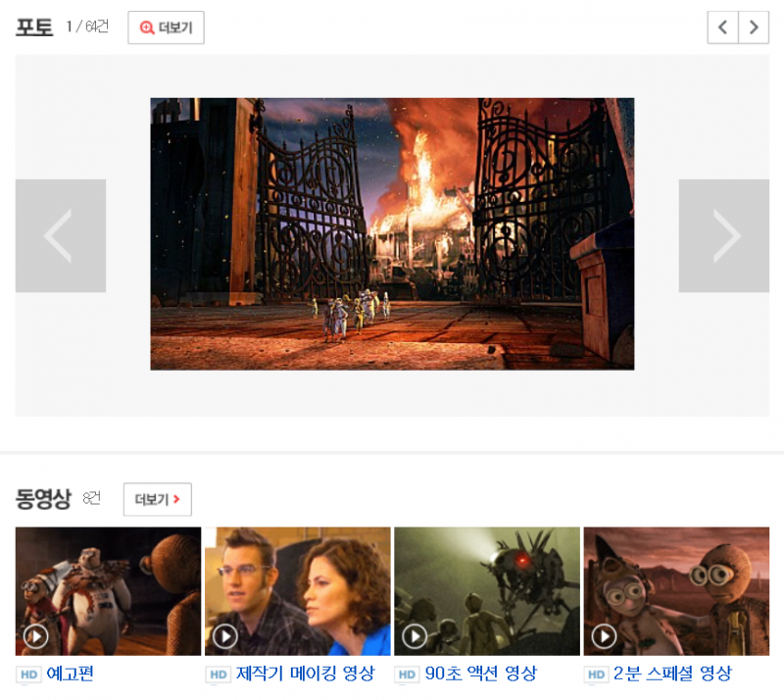This screenshot has height=700, width=784.
Task: Click the HD badge beside 제작기 메이킹 영상
Action: (x=219, y=675)
